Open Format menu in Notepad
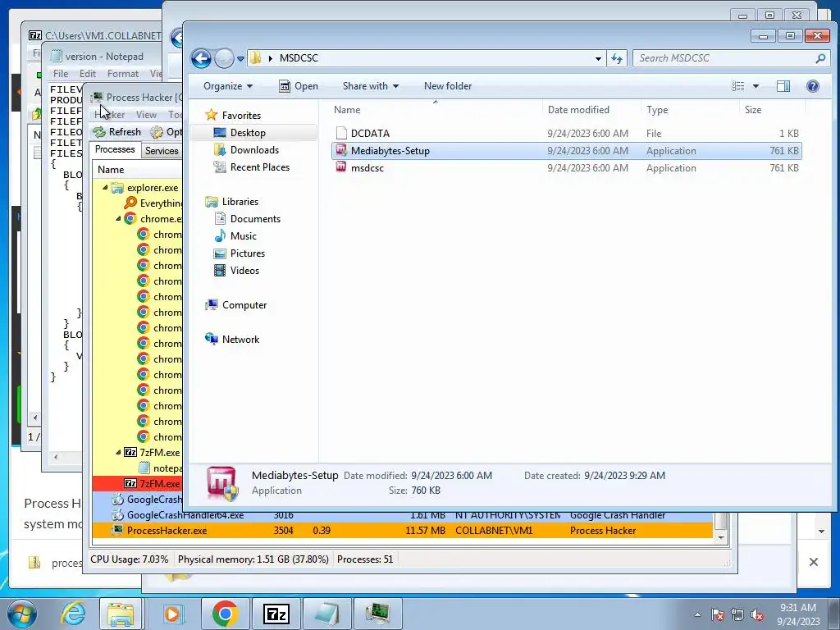This screenshot has height=630, width=840. coord(123,73)
